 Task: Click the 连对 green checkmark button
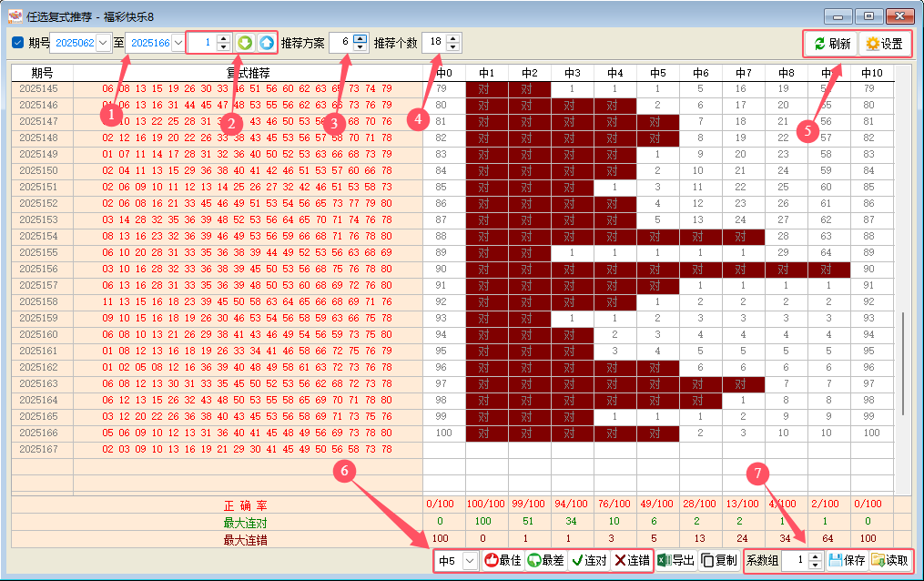coord(588,561)
